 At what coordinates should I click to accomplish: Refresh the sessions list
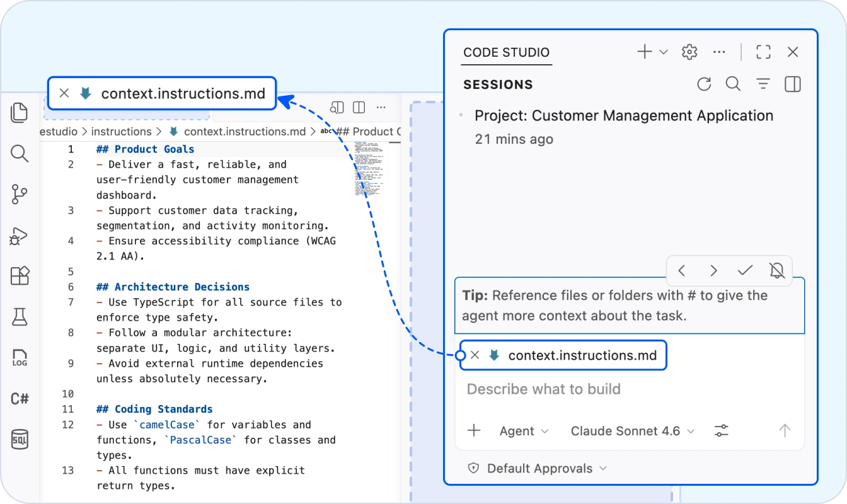tap(704, 84)
